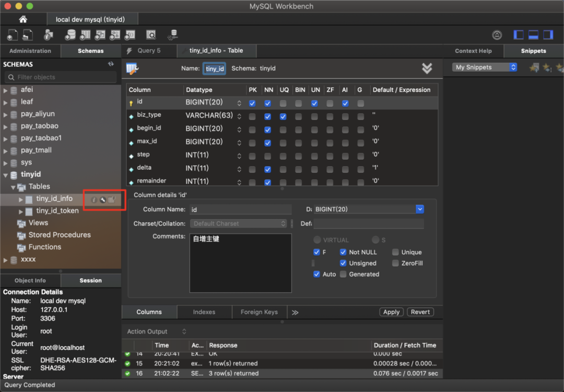Image resolution: width=564 pixels, height=392 pixels.
Task: Show more table editor tabs chevron
Action: 295,312
